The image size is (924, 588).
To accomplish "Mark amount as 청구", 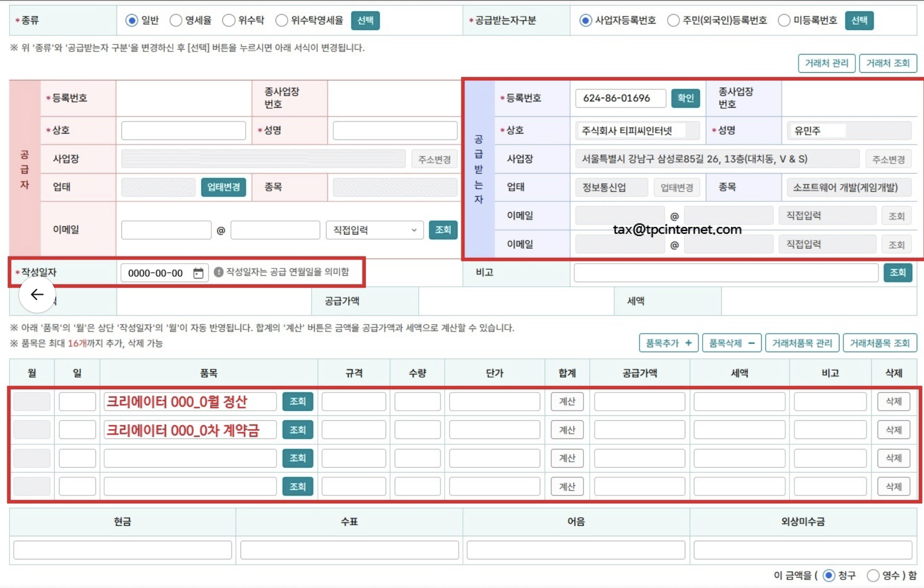I will point(829,575).
